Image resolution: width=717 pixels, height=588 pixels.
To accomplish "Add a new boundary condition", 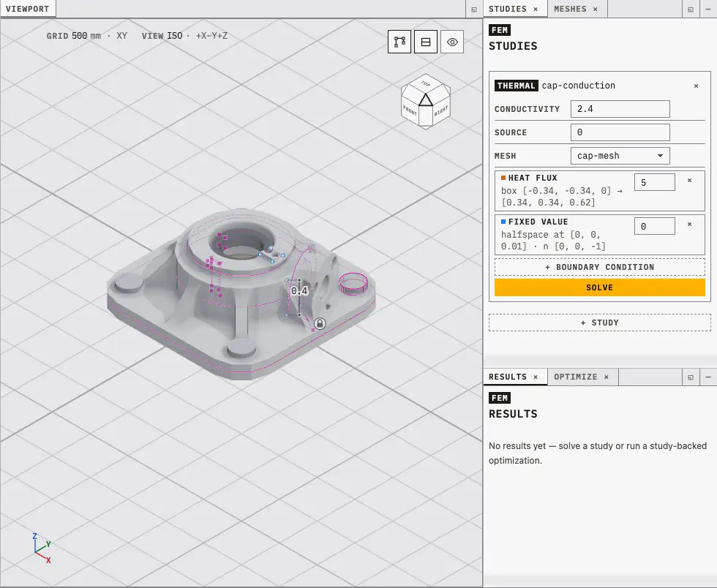I will (599, 267).
